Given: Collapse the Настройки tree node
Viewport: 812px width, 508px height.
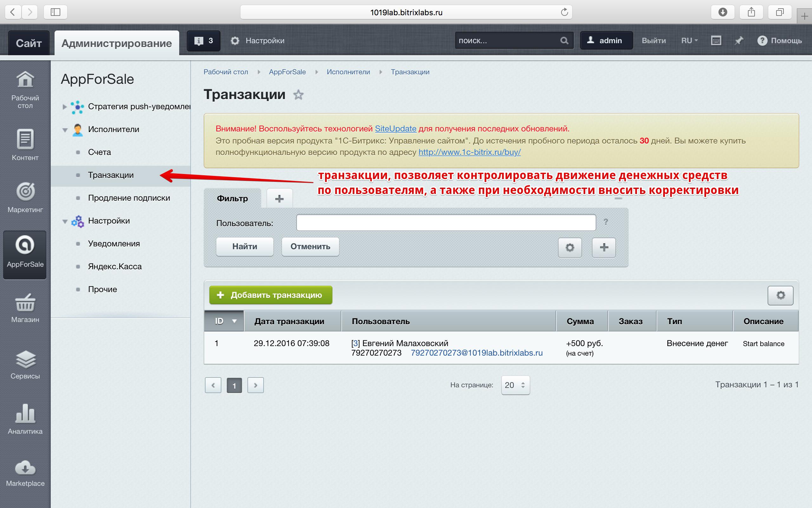Looking at the screenshot, I should point(65,221).
